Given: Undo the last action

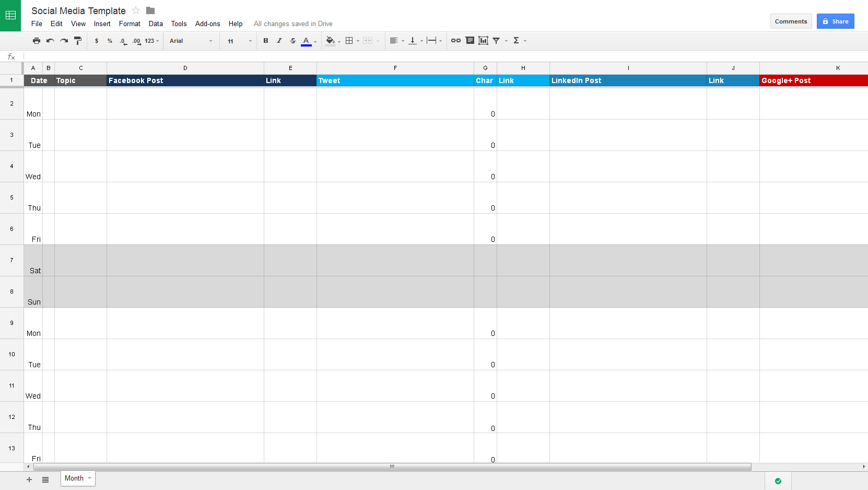Looking at the screenshot, I should [50, 41].
